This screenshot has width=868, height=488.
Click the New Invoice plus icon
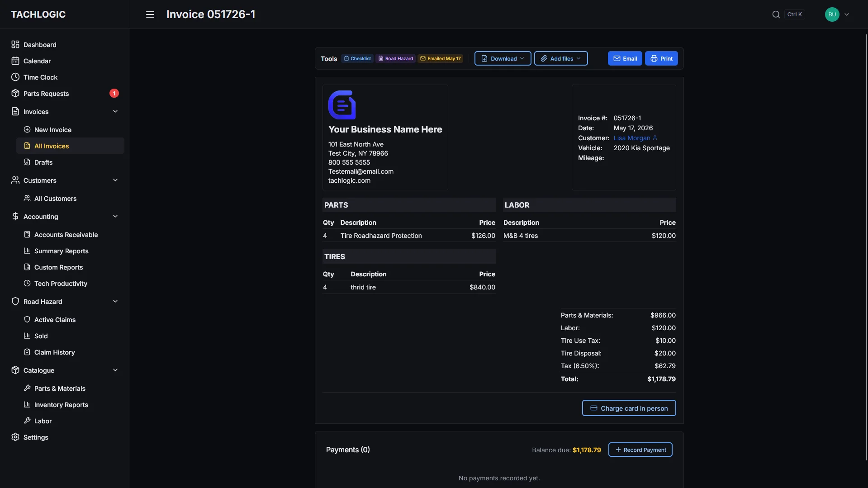coord(27,129)
